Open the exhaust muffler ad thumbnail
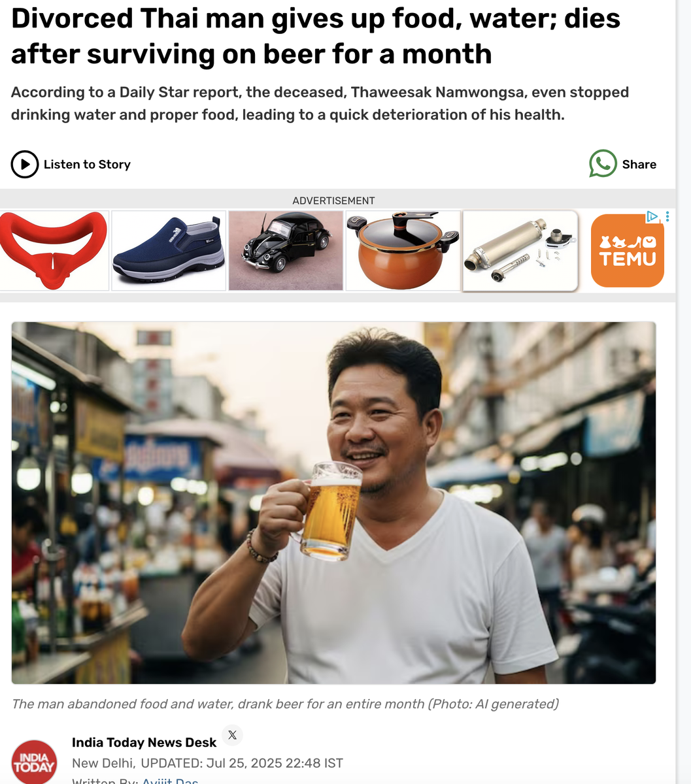Screen dimensions: 691x784 (520, 250)
